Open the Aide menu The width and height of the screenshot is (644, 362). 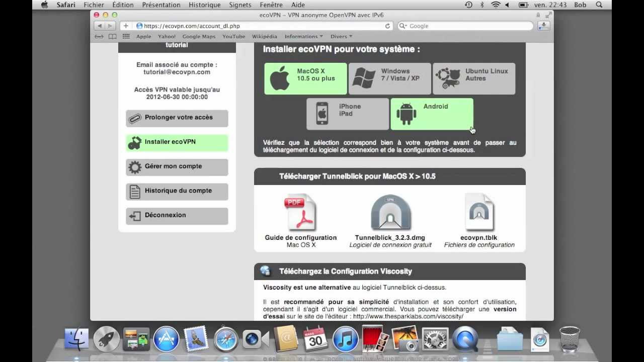(298, 5)
